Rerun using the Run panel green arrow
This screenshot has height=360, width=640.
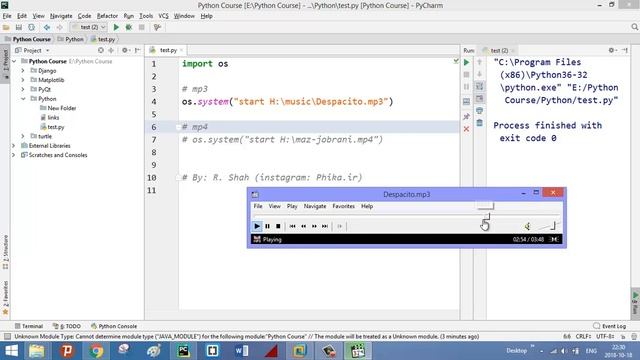pyautogui.click(x=467, y=62)
